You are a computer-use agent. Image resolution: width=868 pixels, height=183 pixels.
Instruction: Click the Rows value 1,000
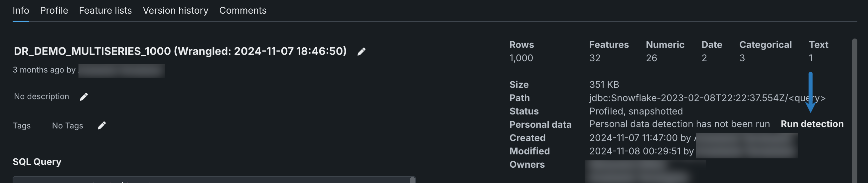521,58
